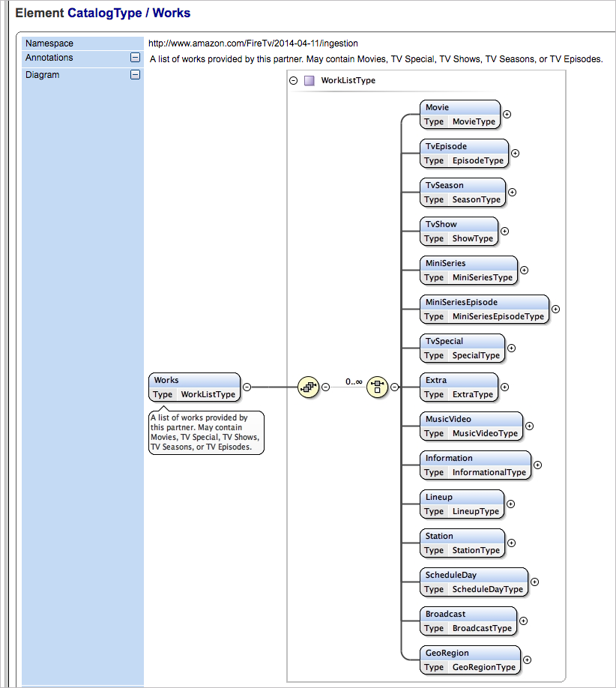Select the Movie element box

coord(459,114)
